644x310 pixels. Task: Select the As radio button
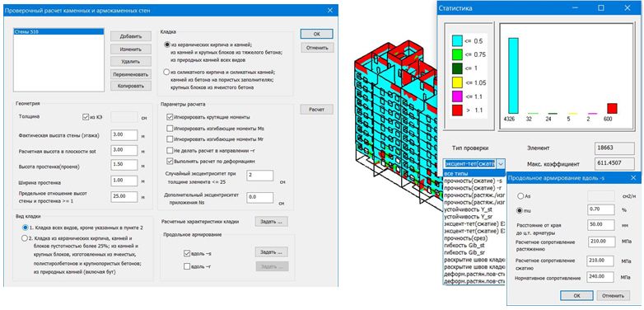coord(520,196)
